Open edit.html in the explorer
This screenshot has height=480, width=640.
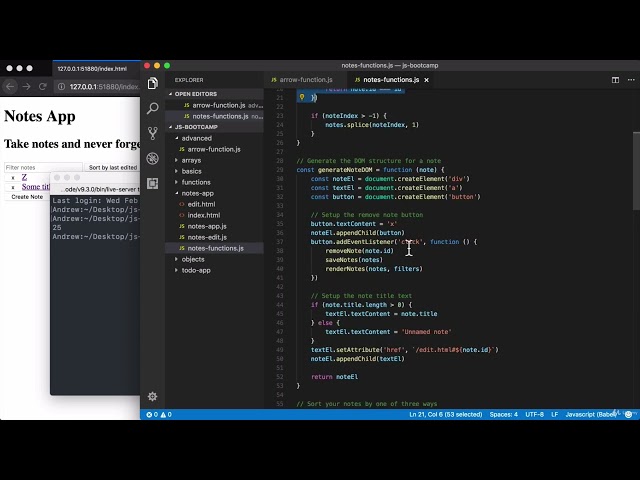tap(214, 204)
